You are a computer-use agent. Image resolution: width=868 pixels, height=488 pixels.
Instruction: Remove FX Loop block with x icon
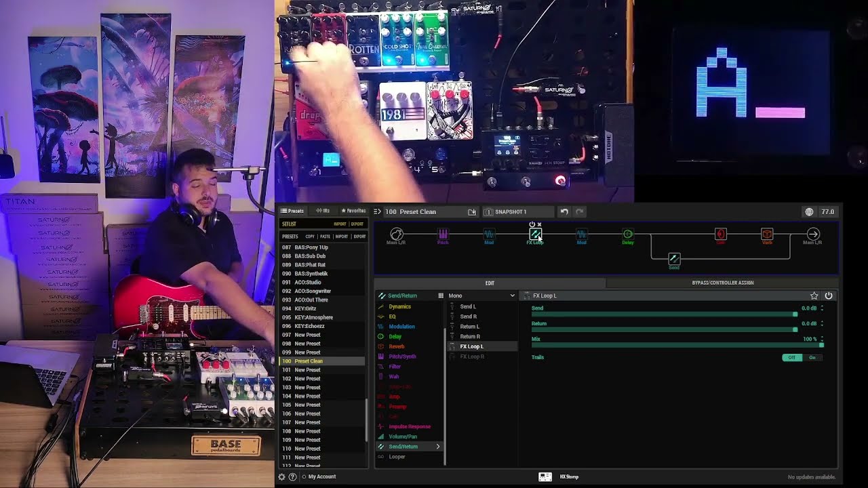[x=539, y=224]
